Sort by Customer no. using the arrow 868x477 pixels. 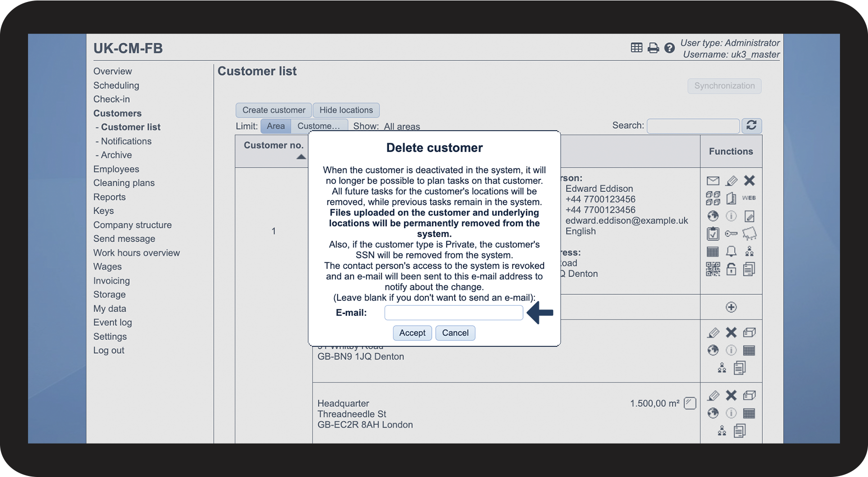coord(301,157)
